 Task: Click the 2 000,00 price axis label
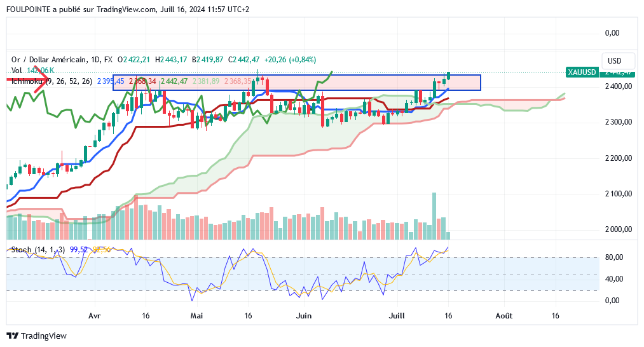[618, 229]
